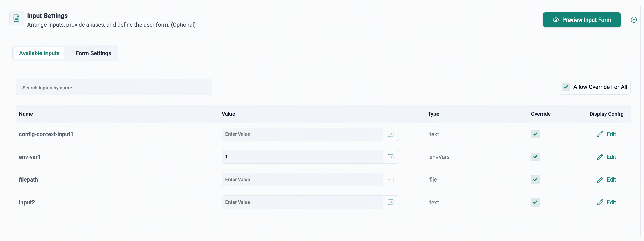Screen dimensions: 644x241
Task: Disable override for input2
Action: (535, 202)
